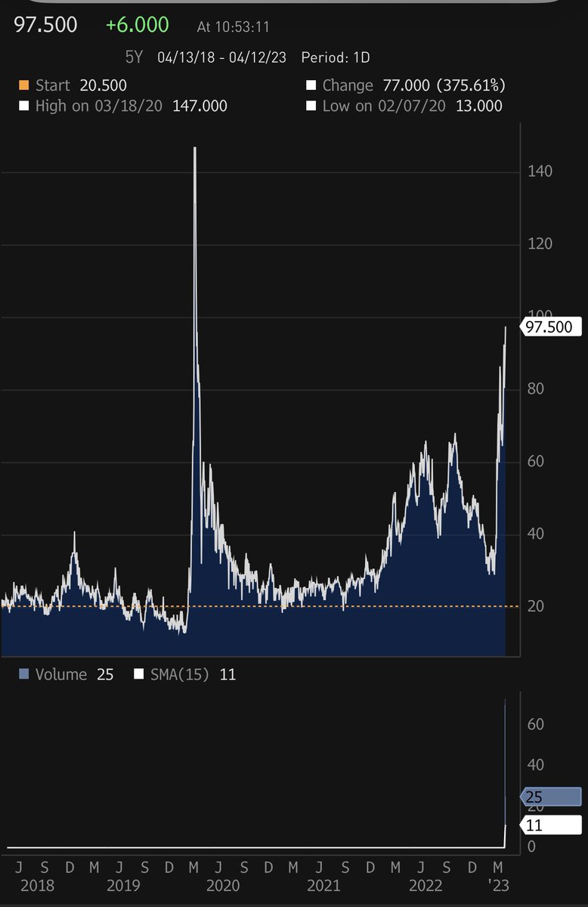Click the High value 147.000
Viewport: 588px width, 907px height.
tap(200, 106)
